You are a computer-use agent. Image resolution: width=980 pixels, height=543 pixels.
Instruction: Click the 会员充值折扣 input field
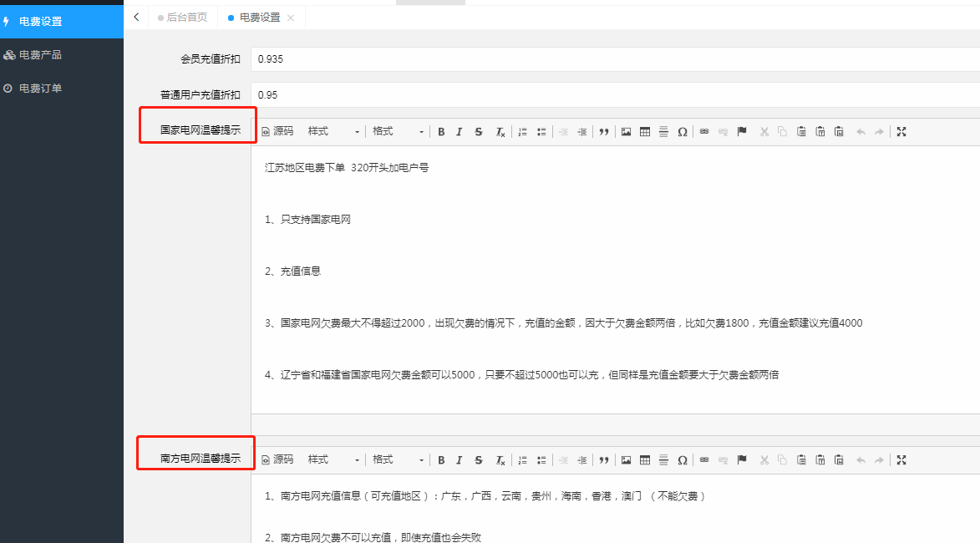(616, 59)
